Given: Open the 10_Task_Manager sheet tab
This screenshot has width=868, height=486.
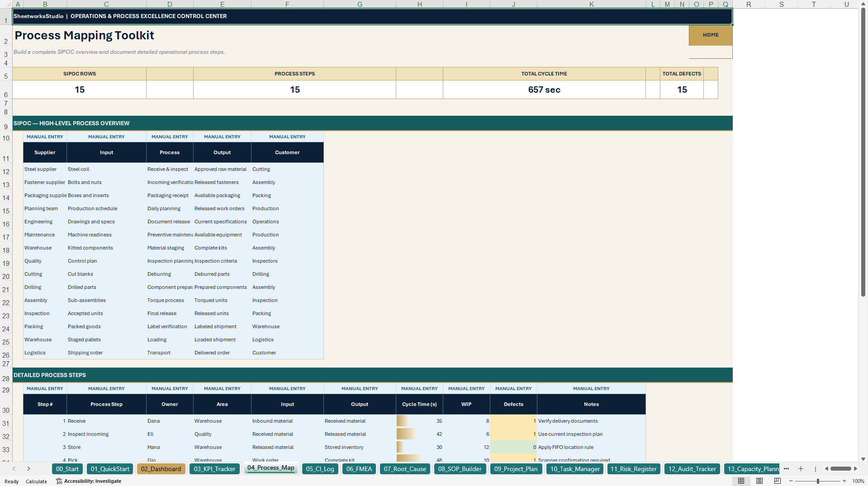Looking at the screenshot, I should click(x=575, y=469).
